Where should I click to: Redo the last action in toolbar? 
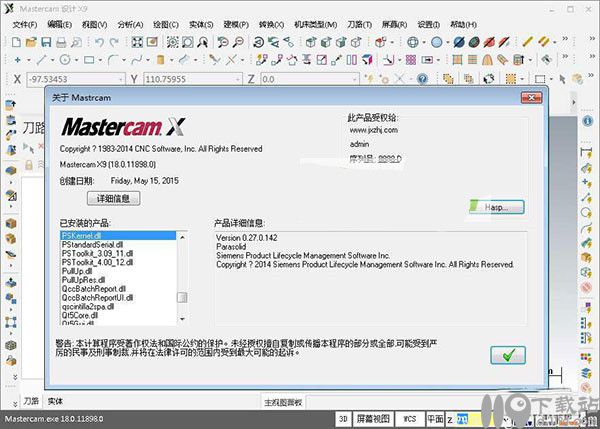point(114,42)
